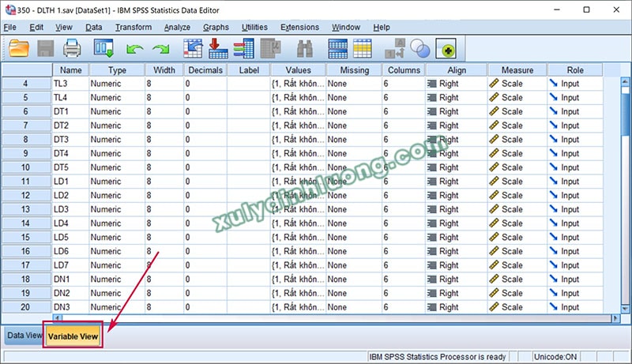Click the Print icon in toolbar
The width and height of the screenshot is (632, 364).
pos(73,48)
